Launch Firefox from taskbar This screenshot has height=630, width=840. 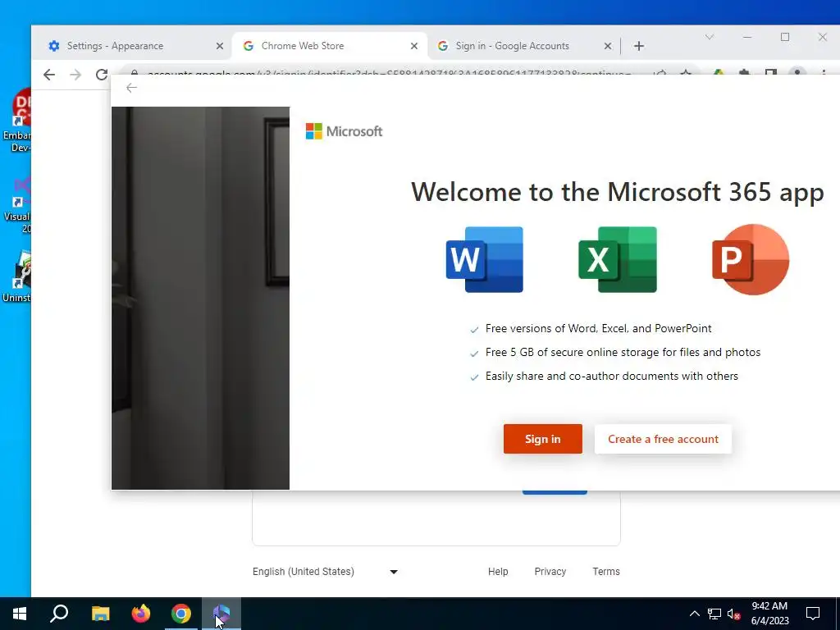(141, 614)
